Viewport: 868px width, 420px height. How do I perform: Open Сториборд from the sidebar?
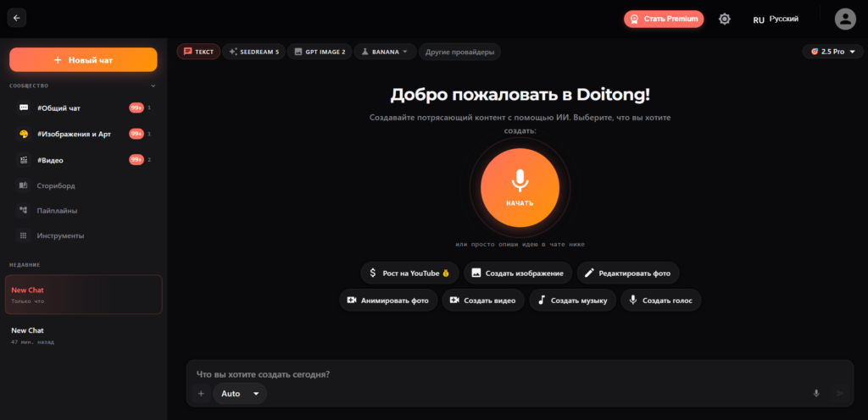click(83, 185)
